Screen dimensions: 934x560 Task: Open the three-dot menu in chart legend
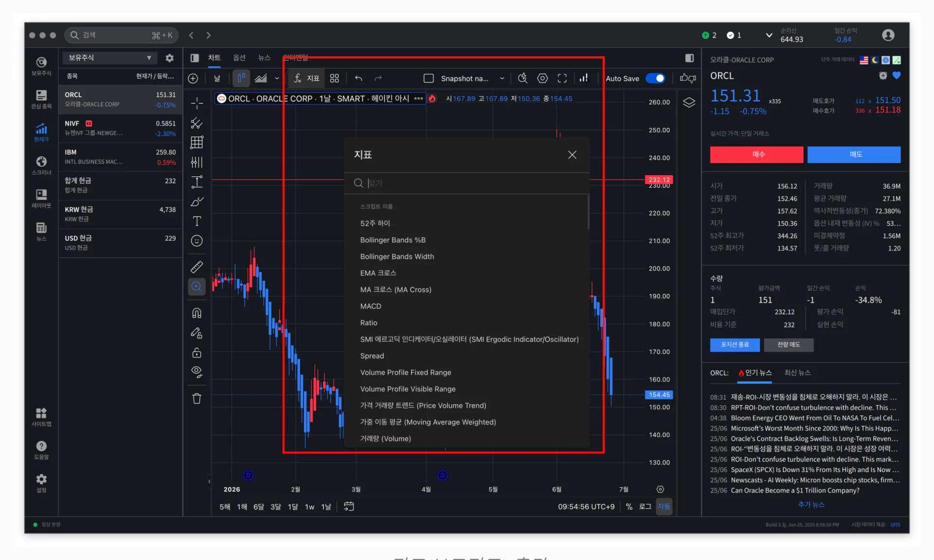coord(418,98)
